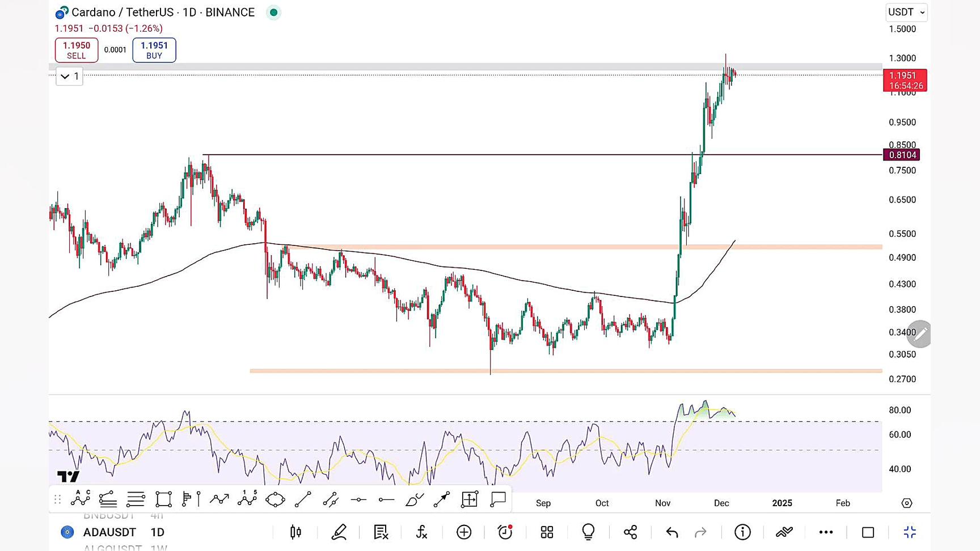980x551 pixels.
Task: Tap the -0.0153 (-1.26%) price change text
Action: click(x=126, y=28)
